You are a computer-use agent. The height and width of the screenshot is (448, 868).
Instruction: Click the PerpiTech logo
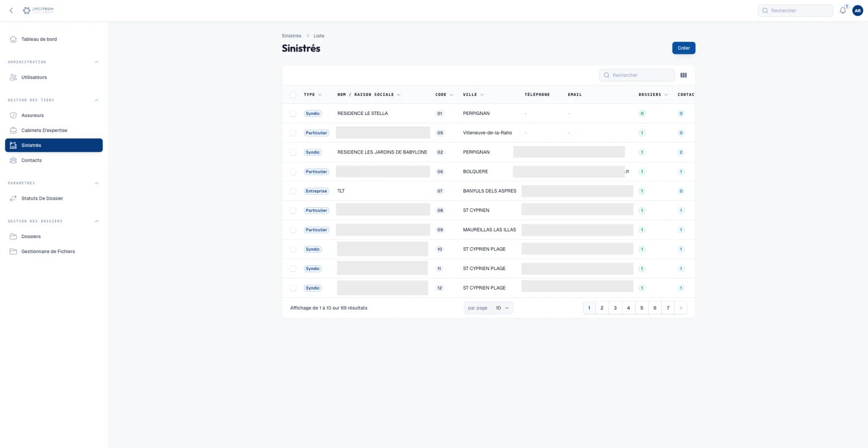pos(38,10)
